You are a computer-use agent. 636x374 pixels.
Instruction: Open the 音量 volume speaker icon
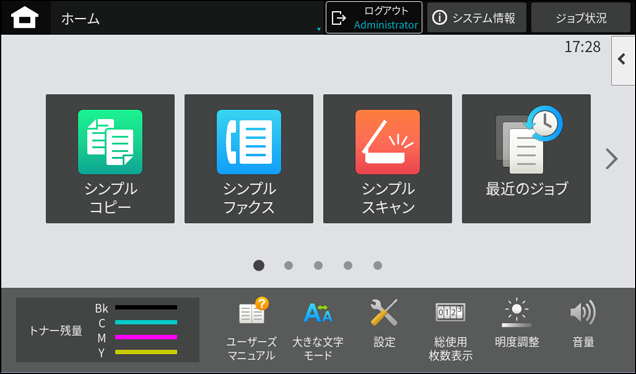click(x=583, y=323)
